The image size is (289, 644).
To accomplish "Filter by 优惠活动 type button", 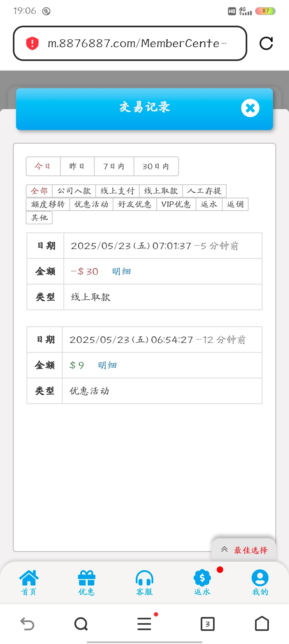I will click(91, 204).
